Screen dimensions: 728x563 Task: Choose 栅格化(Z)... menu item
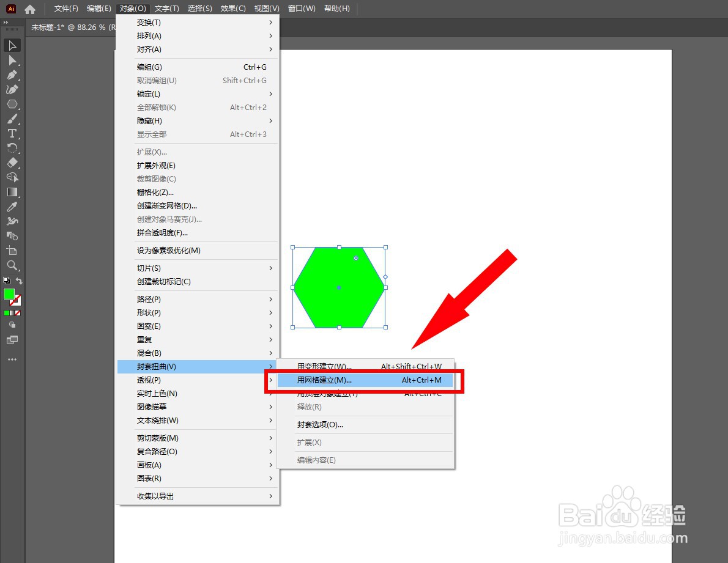198,192
